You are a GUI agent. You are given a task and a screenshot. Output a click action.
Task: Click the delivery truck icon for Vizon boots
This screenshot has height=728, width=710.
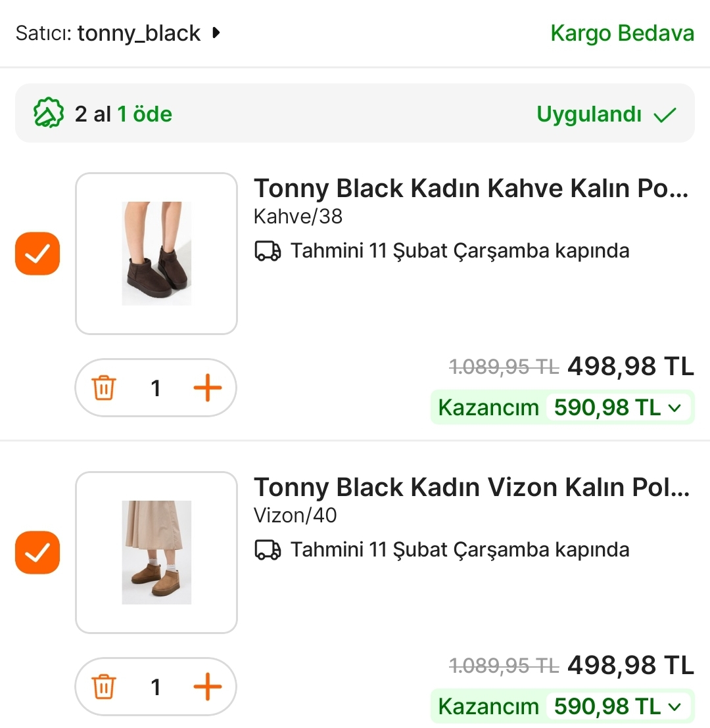268,550
